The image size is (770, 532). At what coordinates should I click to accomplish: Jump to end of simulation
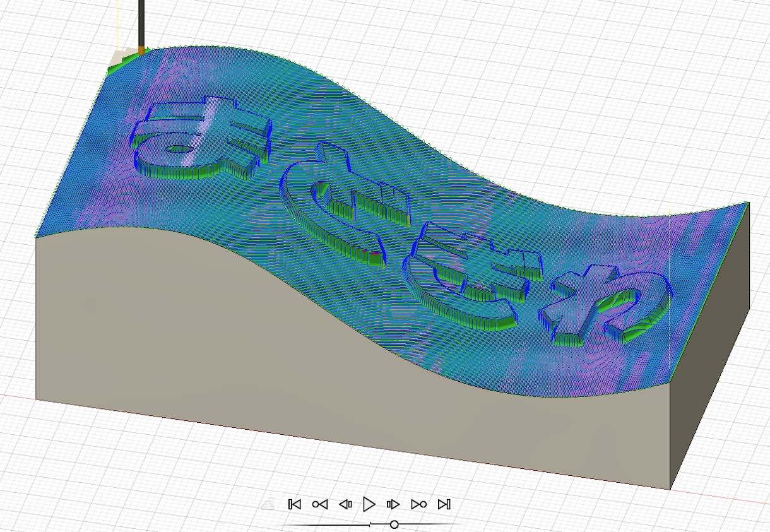click(x=444, y=504)
